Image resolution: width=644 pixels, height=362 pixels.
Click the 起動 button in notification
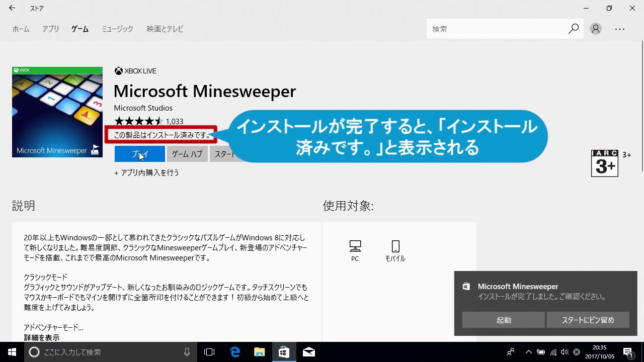click(503, 320)
